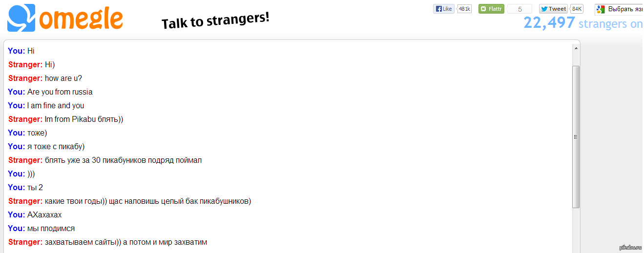The image size is (644, 253).
Task: Click the "Im from Pikabu" stranger message
Action: click(83, 119)
